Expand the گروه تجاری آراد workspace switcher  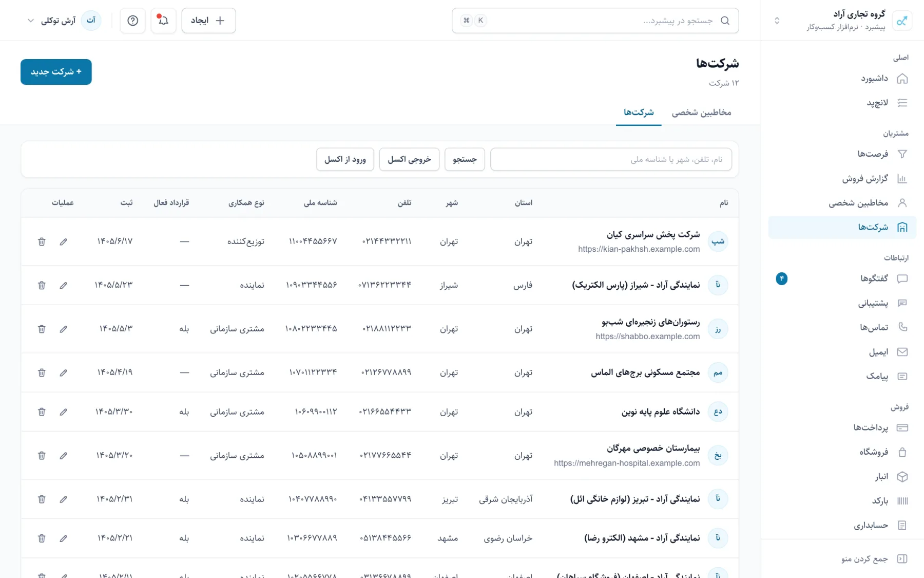(x=777, y=21)
